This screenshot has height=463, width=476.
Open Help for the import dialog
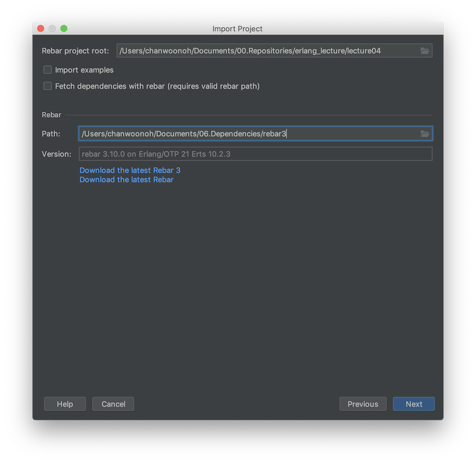pyautogui.click(x=64, y=404)
